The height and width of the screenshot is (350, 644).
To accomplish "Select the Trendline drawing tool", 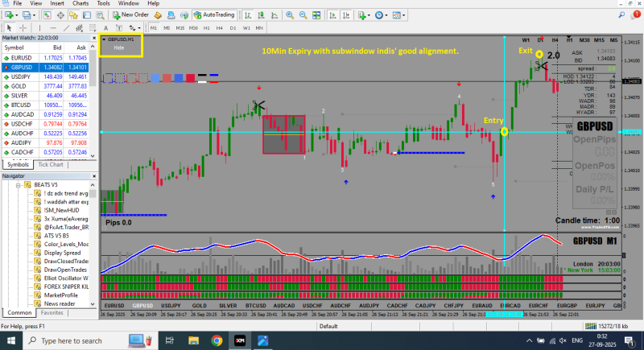I will point(66,28).
